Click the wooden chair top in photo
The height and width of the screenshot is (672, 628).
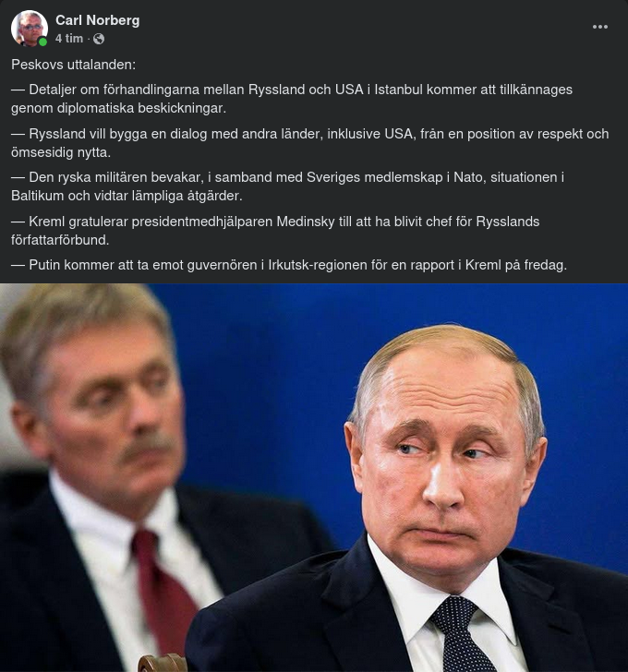click(162, 663)
